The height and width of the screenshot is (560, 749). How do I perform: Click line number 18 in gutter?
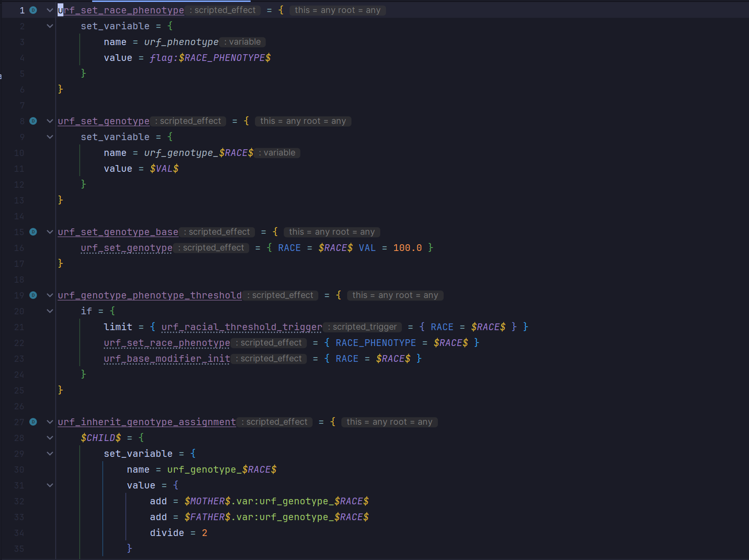pyautogui.click(x=19, y=279)
